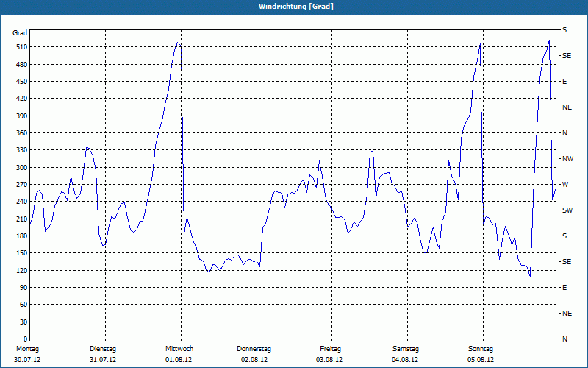Click the 'N' compass label level with 0
Image resolution: width=588 pixels, height=368 pixels.
tap(565, 339)
